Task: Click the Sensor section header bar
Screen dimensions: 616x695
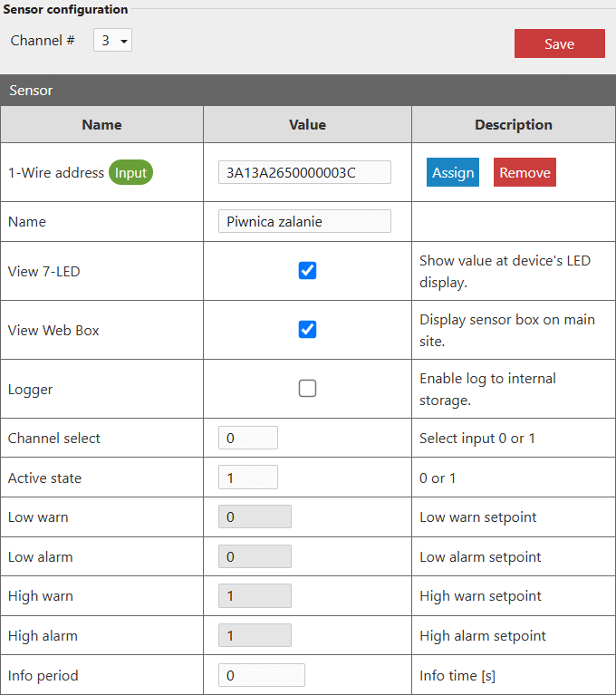Action: pyautogui.click(x=308, y=91)
